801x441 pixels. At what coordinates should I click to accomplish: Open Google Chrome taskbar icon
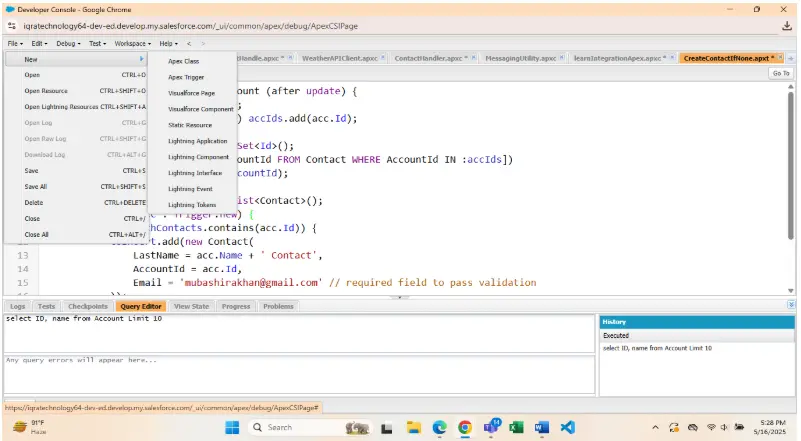tap(465, 427)
